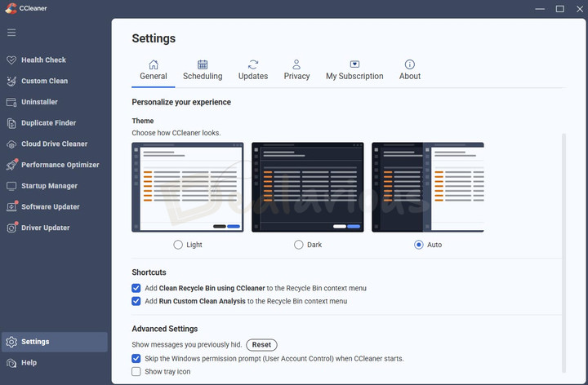Click the Health Check heart icon
The width and height of the screenshot is (588, 385).
coord(11,60)
